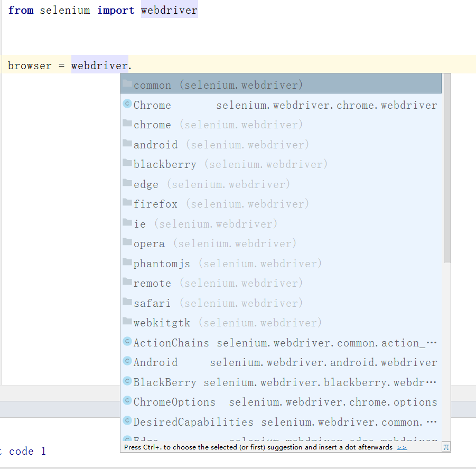
Task: Choose the Android class suggestion
Action: 281,362
